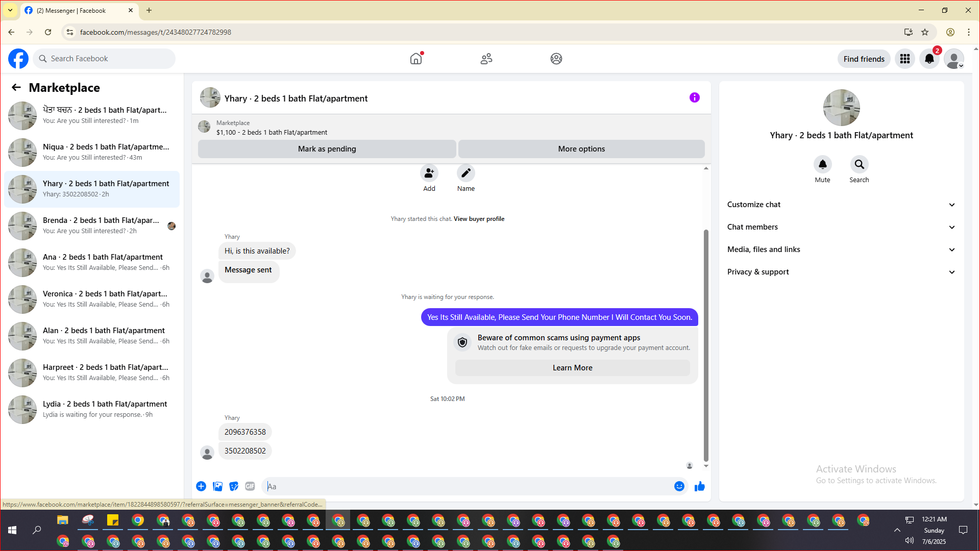Go to Facebook Home tab

coord(416,59)
